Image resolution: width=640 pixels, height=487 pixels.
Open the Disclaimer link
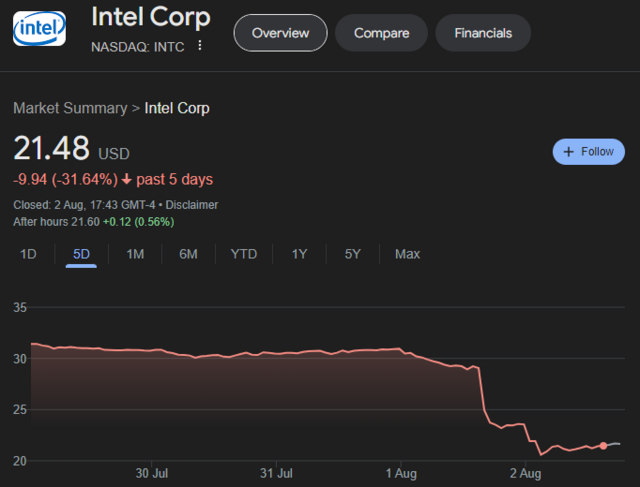pos(191,205)
